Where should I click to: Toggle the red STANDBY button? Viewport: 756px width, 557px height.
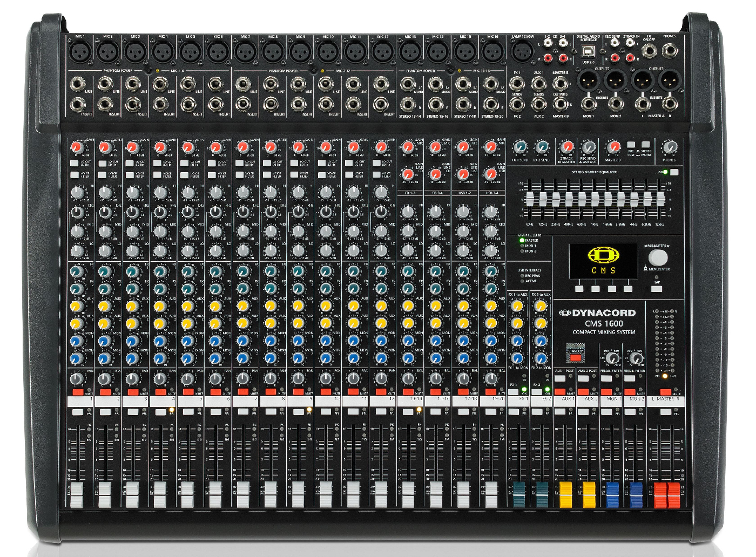(576, 357)
